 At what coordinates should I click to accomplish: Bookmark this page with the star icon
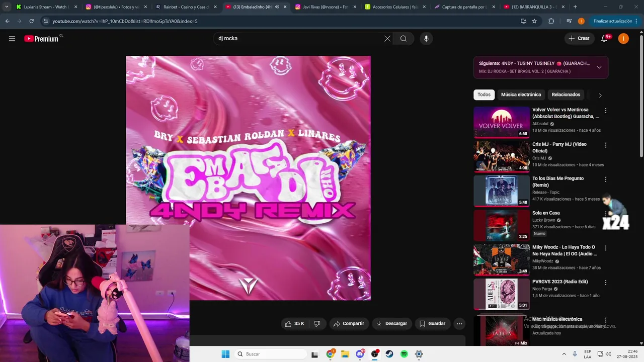534,21
